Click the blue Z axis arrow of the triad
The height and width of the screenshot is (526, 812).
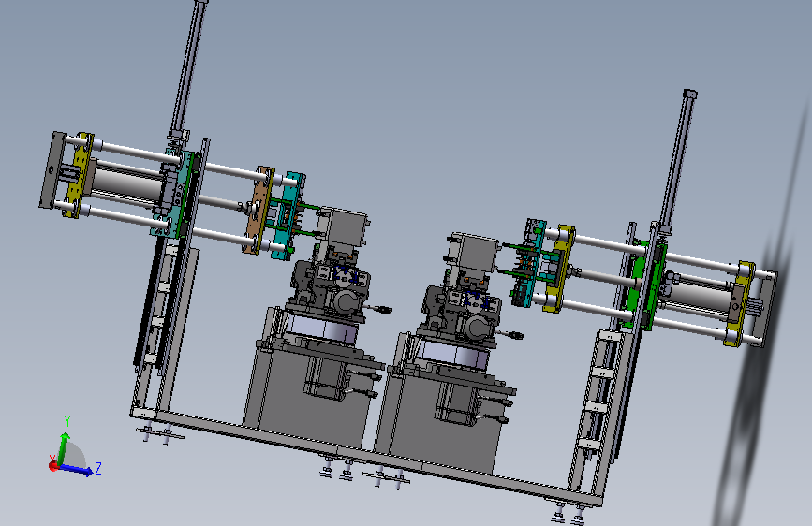[x=78, y=470]
